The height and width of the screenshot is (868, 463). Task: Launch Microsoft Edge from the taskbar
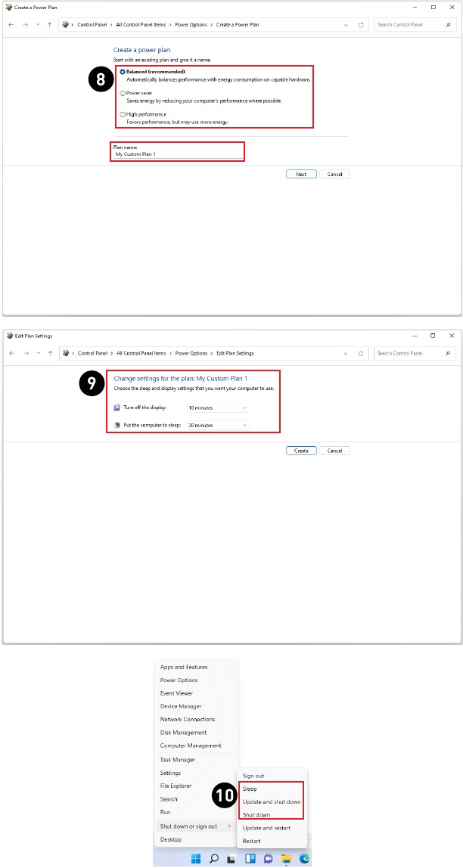[304, 858]
